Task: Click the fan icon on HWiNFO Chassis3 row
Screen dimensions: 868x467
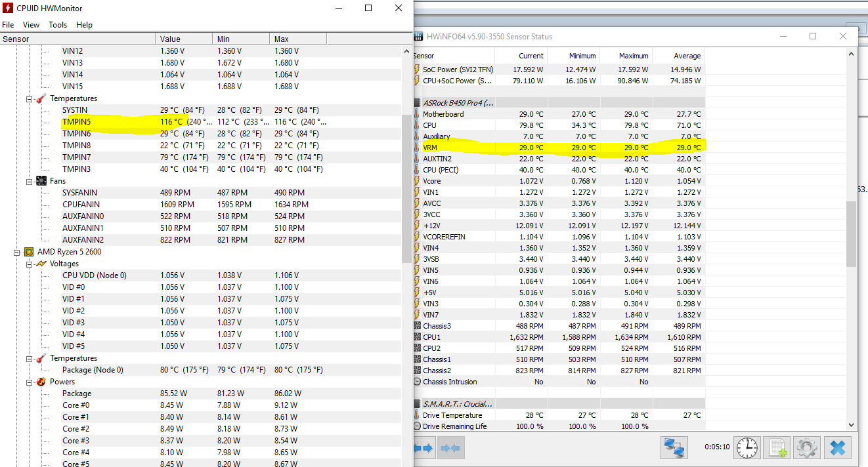Action: pyautogui.click(x=417, y=326)
